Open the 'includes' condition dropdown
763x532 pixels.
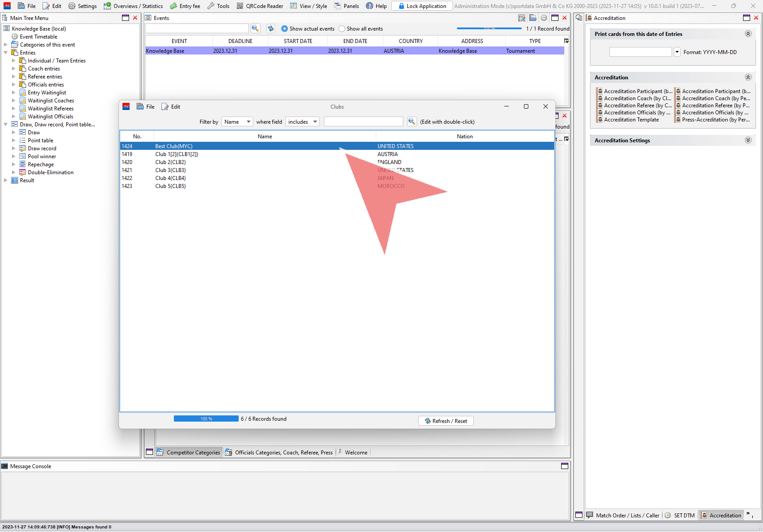[x=303, y=122]
